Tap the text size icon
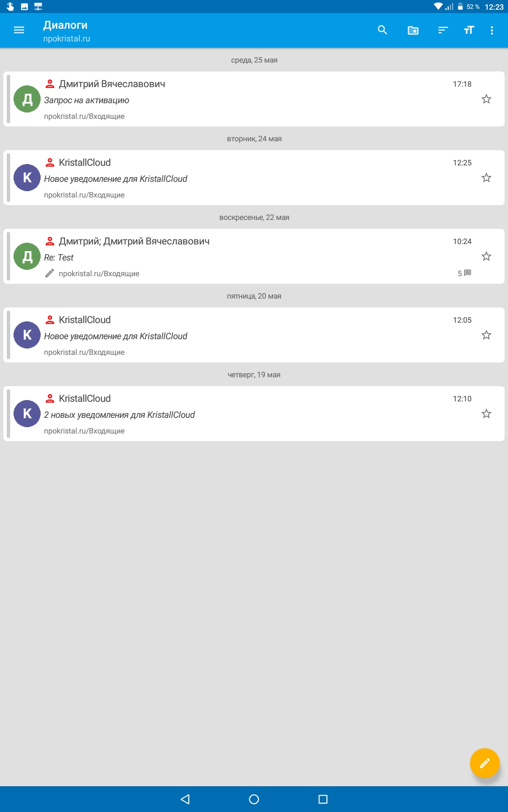This screenshot has width=508, height=812. tap(469, 30)
